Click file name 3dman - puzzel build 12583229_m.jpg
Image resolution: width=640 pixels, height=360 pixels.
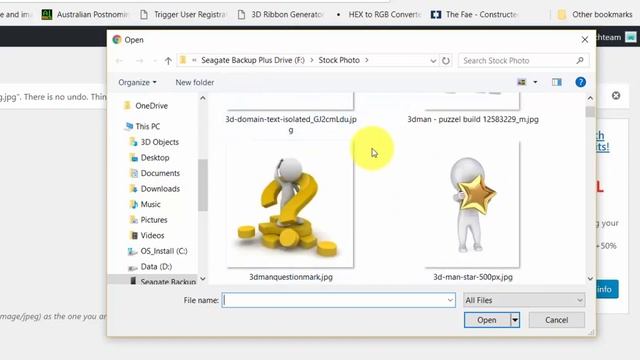click(473, 119)
